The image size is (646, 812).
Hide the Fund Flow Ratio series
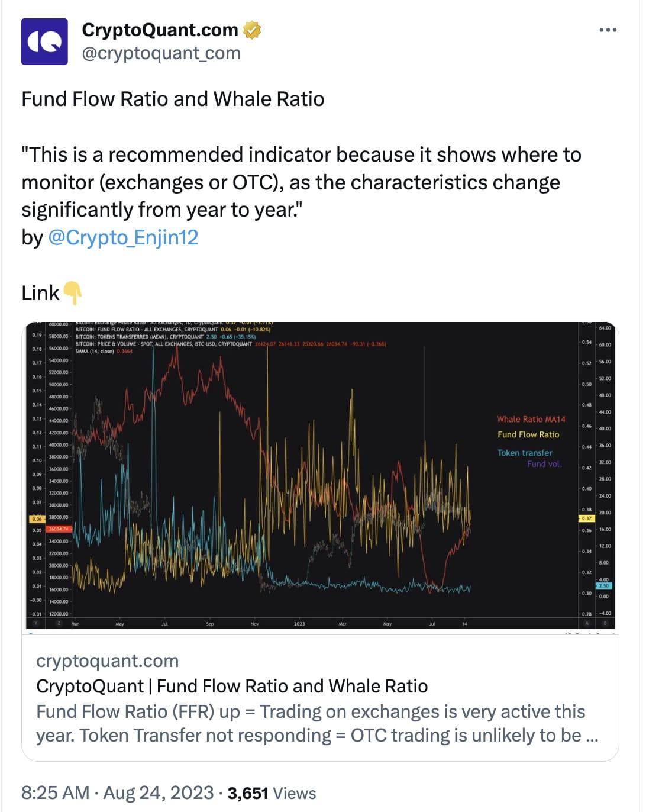[528, 434]
